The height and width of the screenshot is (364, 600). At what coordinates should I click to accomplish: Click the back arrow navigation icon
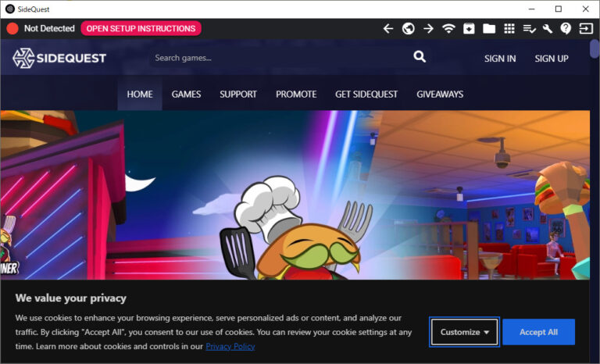pyautogui.click(x=388, y=29)
